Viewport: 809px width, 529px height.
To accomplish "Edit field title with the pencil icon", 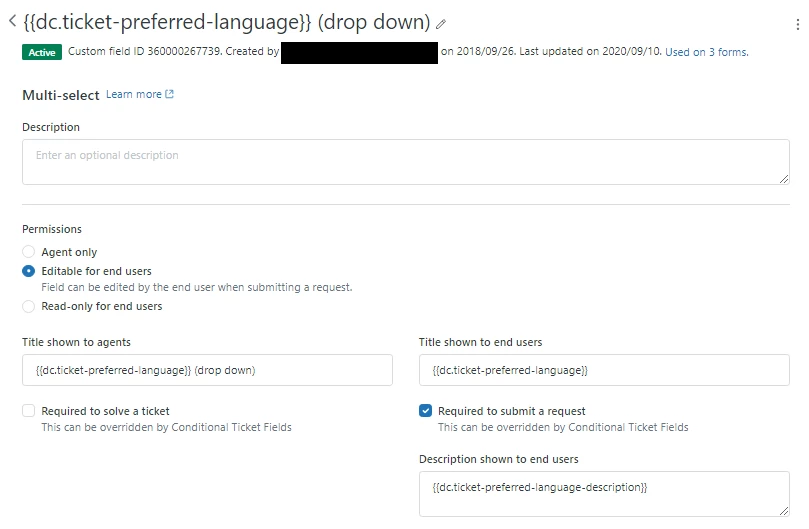I will (x=441, y=24).
